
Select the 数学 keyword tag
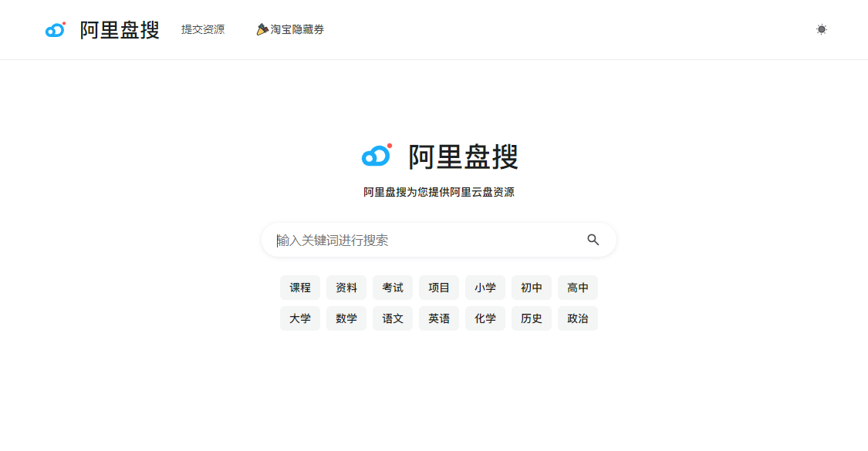346,318
